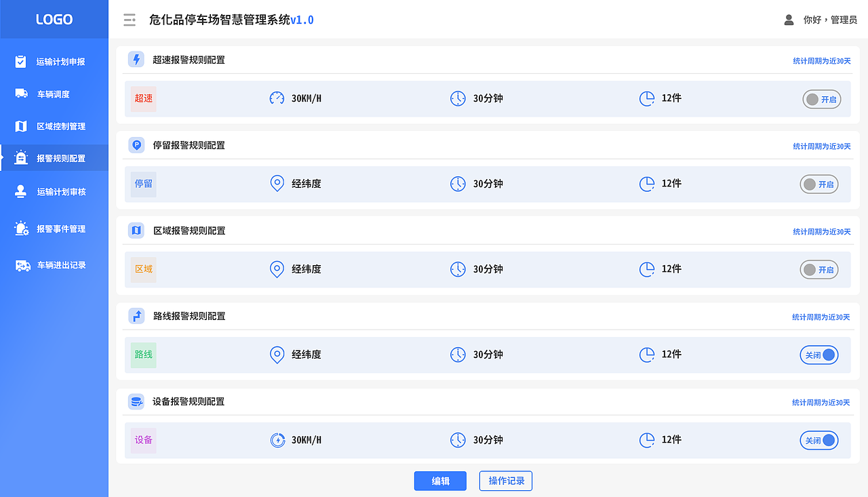Click 统计周期为近30天 in 停留 section

(822, 146)
